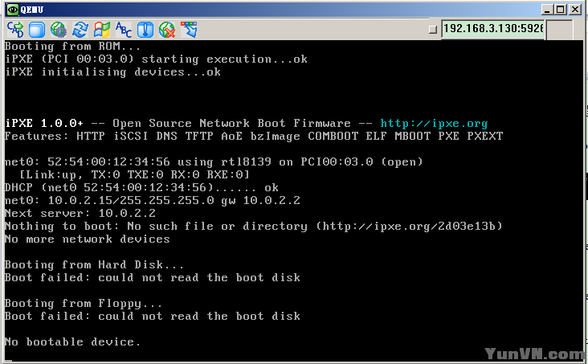This screenshot has height=364, width=588.
Task: Refresh the screen with blue arrows icon
Action: coord(80,29)
